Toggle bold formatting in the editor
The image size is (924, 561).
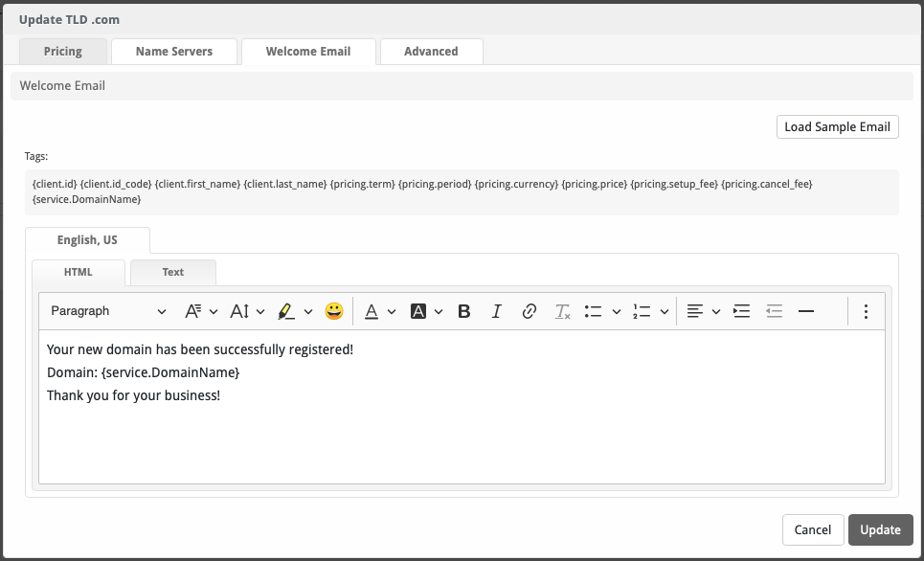pos(464,311)
